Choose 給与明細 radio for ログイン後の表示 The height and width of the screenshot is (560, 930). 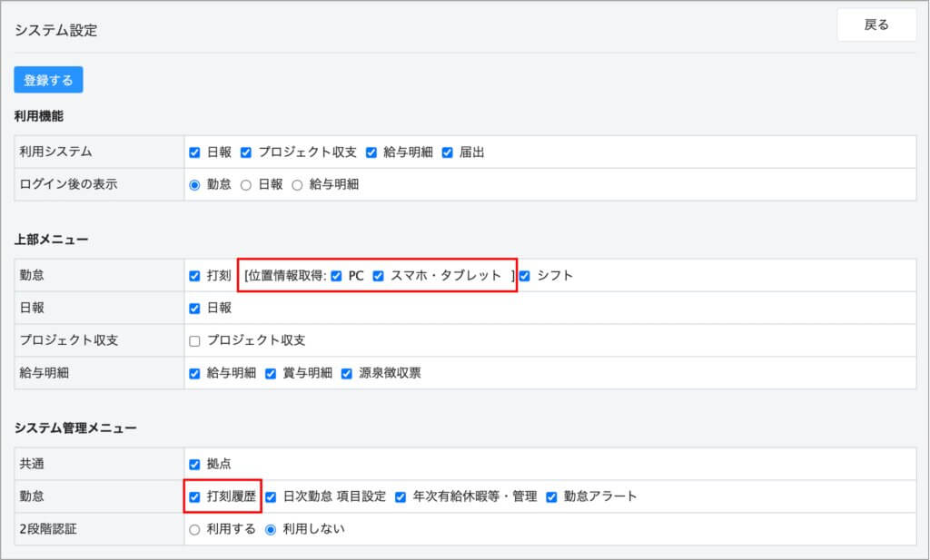[x=297, y=184]
